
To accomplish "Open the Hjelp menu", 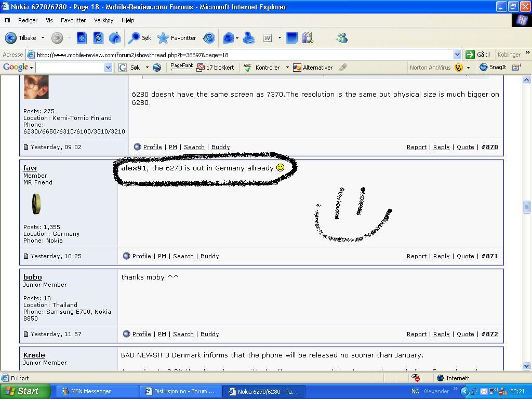I will pos(128,20).
